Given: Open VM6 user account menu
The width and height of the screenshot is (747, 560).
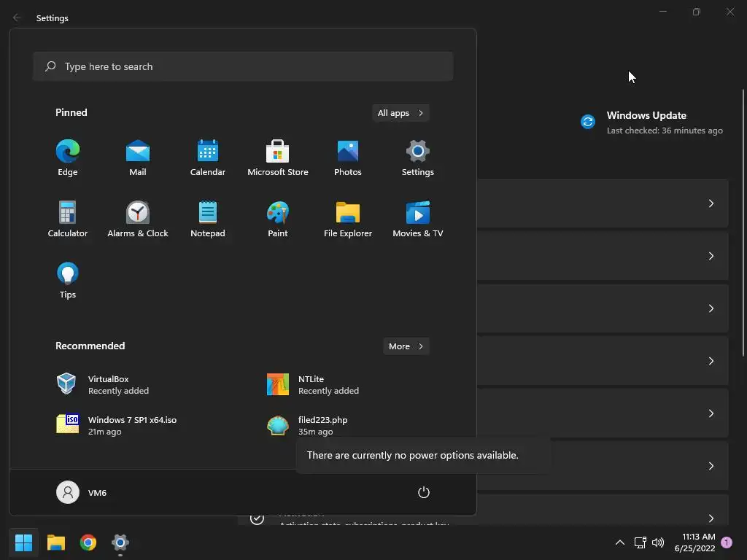Looking at the screenshot, I should (x=82, y=492).
